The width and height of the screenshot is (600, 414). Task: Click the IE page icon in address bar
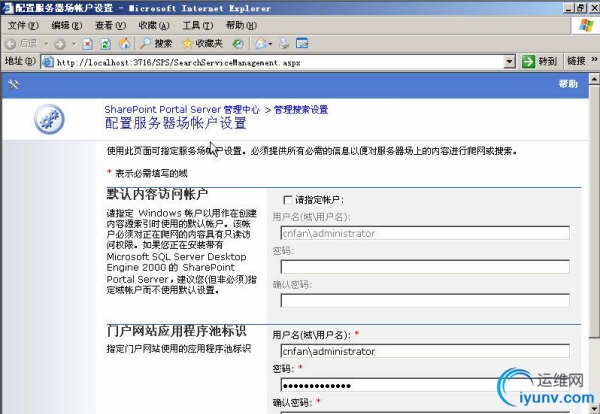(47, 62)
